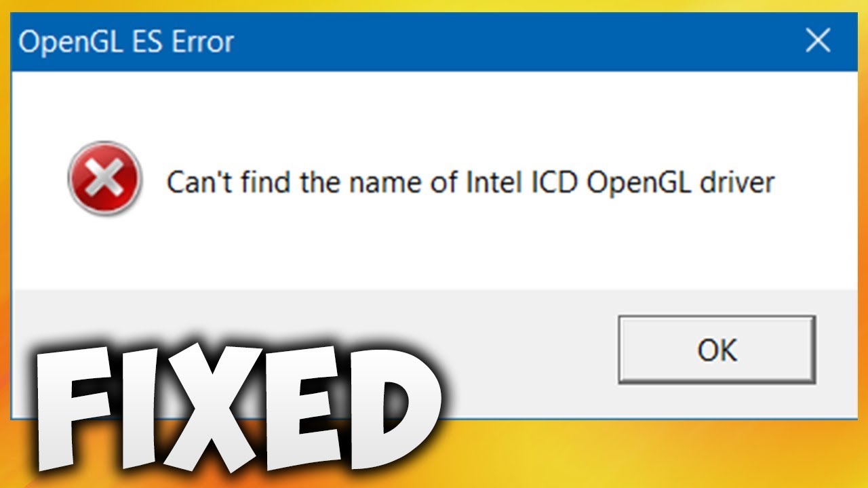Click the OpenGL ES Error title bar
The image size is (868, 488).
pyautogui.click(x=434, y=41)
